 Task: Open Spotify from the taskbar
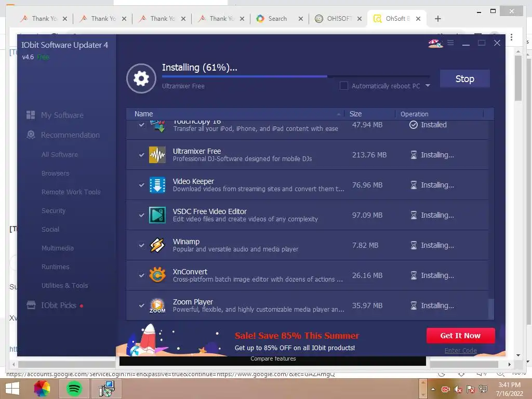click(x=74, y=389)
